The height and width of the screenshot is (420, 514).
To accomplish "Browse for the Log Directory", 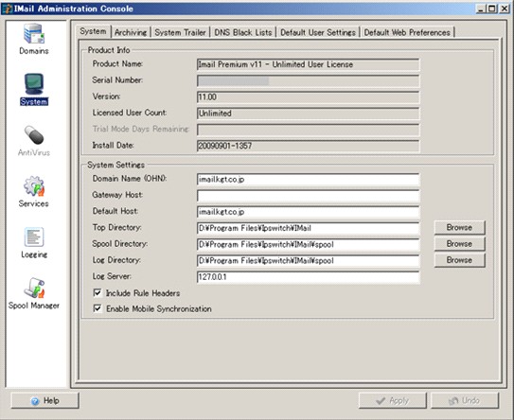I will [x=459, y=260].
